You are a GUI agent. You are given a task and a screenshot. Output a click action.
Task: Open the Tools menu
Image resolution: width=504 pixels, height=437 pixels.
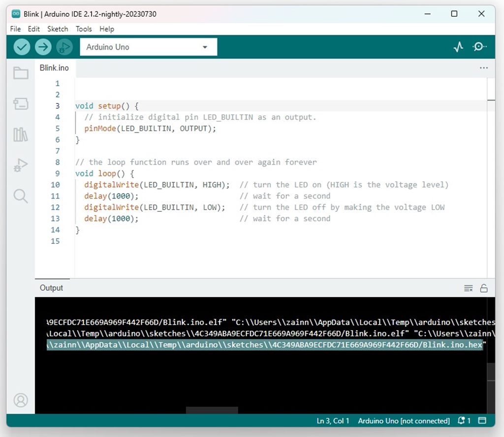pos(83,29)
